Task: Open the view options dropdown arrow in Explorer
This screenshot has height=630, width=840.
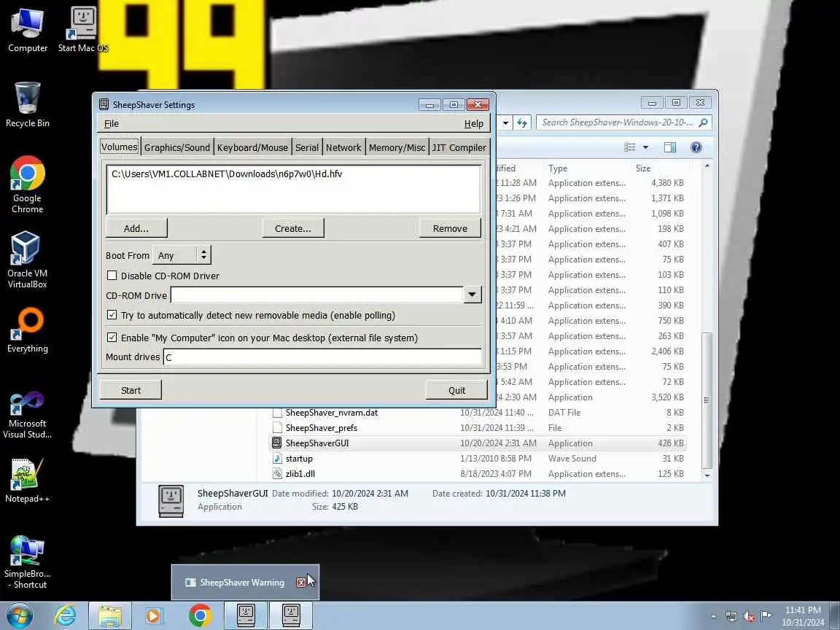Action: [645, 147]
